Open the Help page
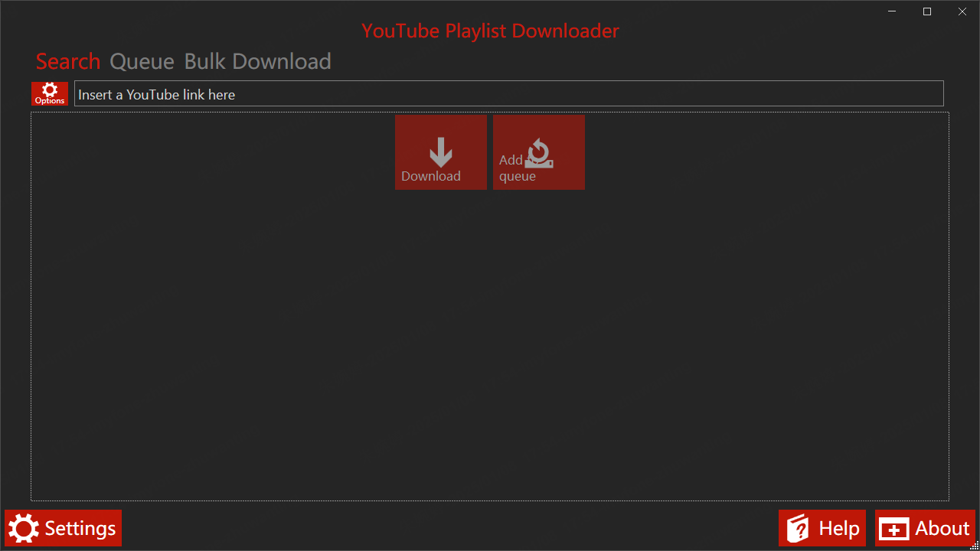 (x=822, y=528)
